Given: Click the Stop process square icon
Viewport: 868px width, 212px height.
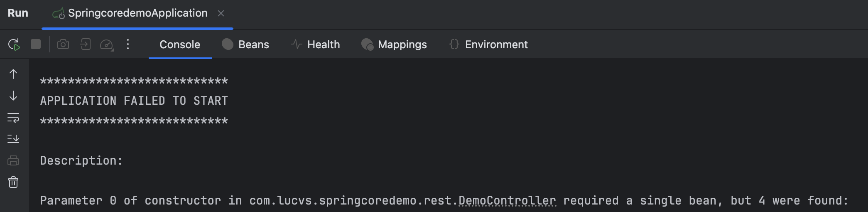Looking at the screenshot, I should pos(36,44).
